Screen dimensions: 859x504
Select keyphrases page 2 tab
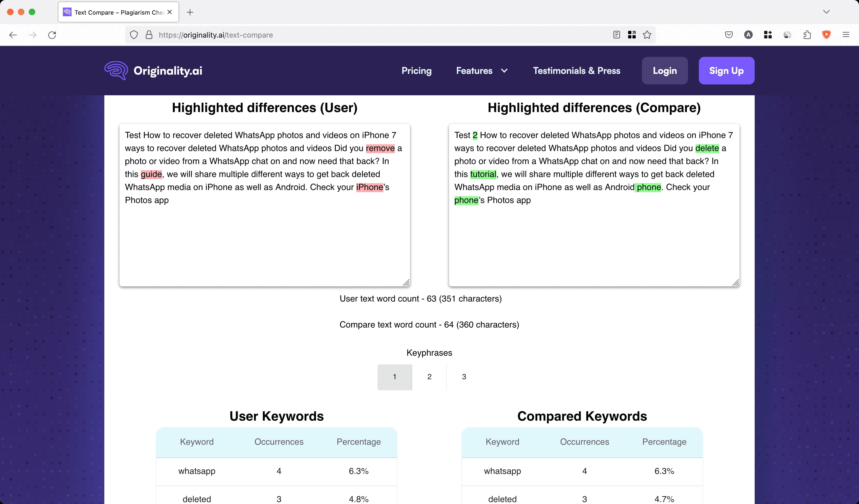click(429, 376)
